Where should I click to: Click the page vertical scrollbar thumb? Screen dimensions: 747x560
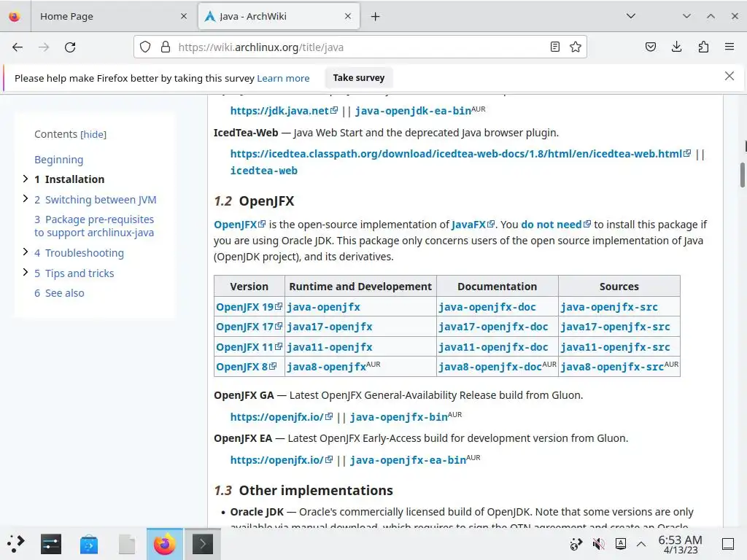click(742, 175)
